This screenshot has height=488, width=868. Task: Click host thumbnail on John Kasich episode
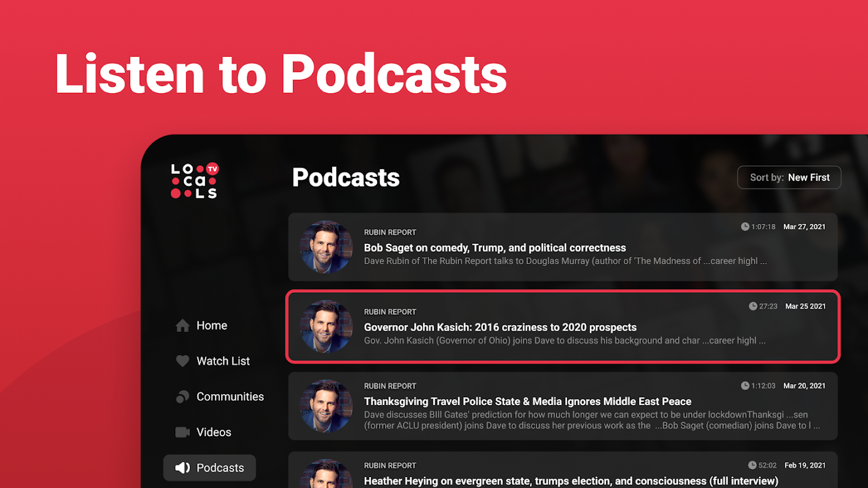point(327,326)
